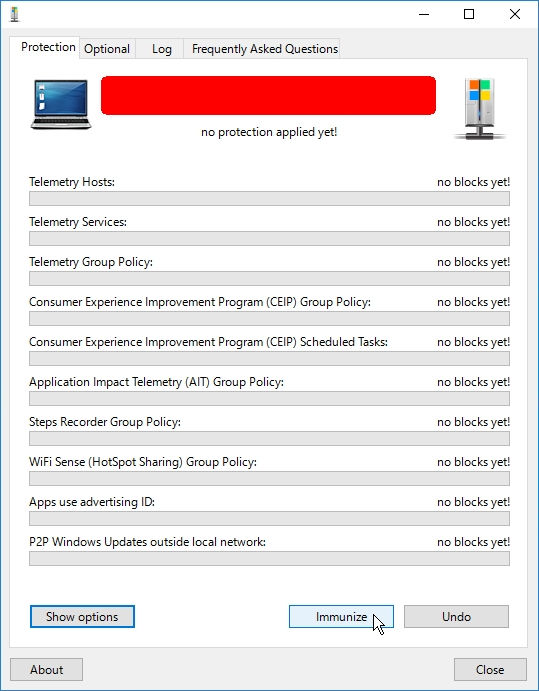This screenshot has height=691, width=539.
Task: Click 'no blocks yet!' beside P2P Windows Updates
Action: click(473, 542)
